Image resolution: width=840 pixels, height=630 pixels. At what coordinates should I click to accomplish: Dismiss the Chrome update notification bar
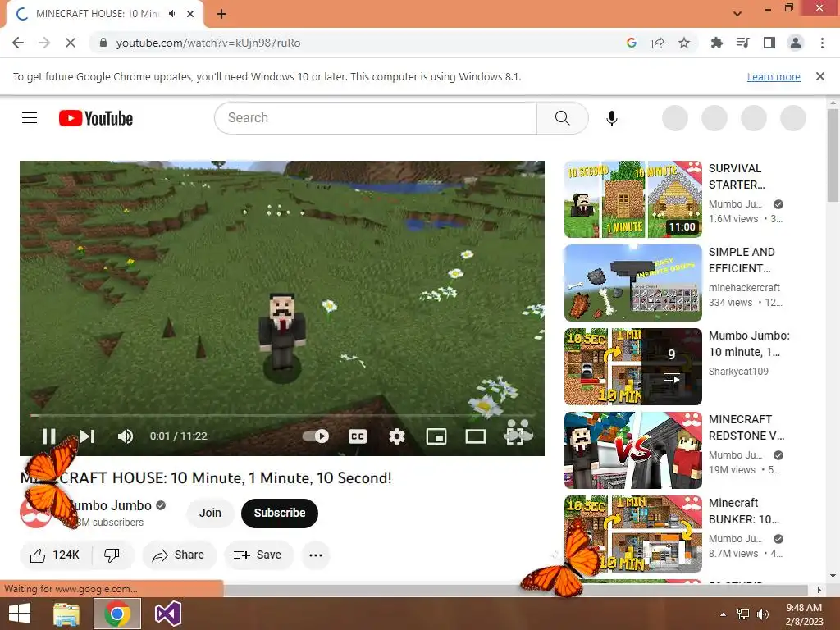(820, 76)
